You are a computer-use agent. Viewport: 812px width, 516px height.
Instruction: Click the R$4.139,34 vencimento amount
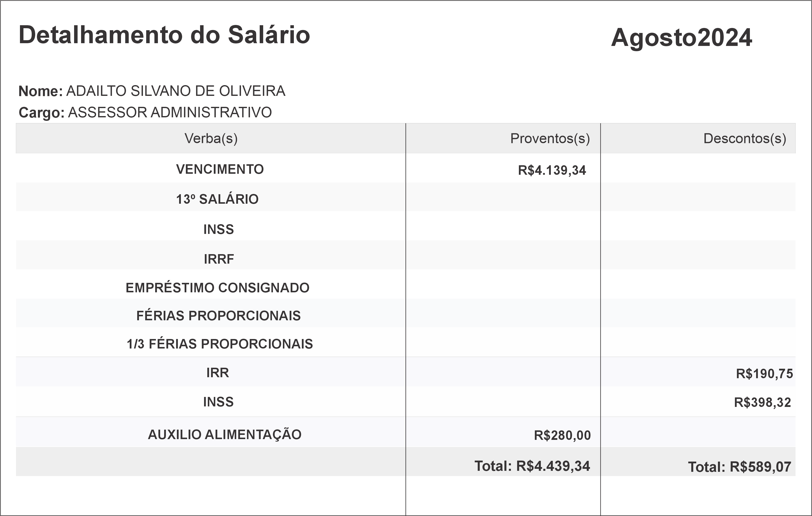pyautogui.click(x=552, y=171)
